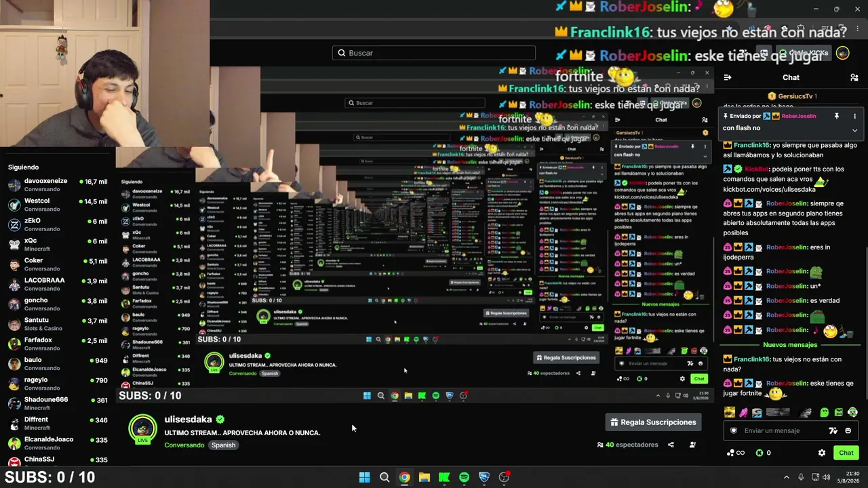Open Diffrent's channel in the sidebar
The width and height of the screenshot is (868, 488).
pyautogui.click(x=58, y=424)
